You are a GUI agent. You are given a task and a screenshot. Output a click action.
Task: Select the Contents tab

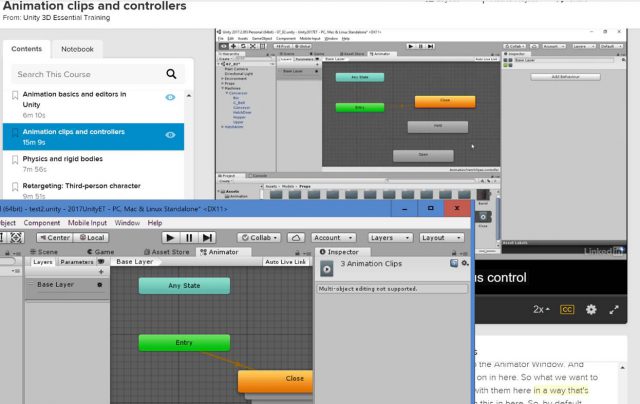pos(27,49)
